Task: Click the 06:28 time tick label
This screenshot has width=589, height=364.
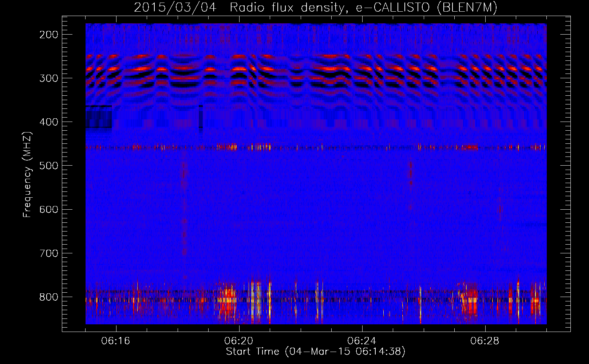Action: 485,341
